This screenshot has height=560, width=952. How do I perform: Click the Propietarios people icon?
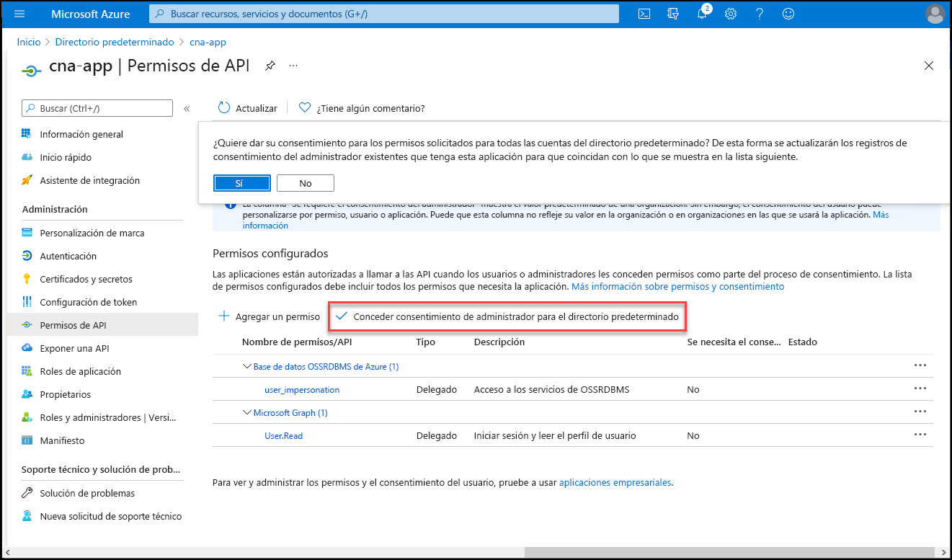(27, 394)
